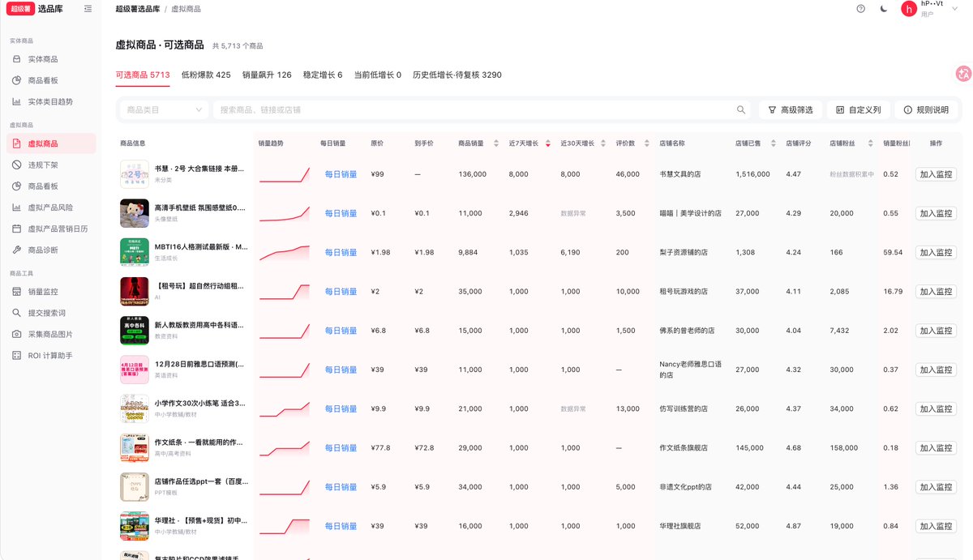Click the 实体商品 sidebar icon
The width and height of the screenshot is (973, 560).
[17, 59]
